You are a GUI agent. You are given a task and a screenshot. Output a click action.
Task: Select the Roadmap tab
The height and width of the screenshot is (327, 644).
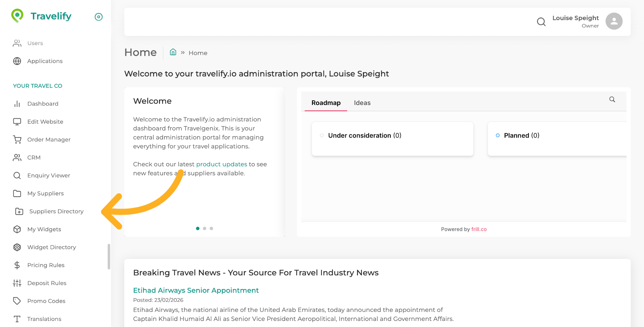326,103
